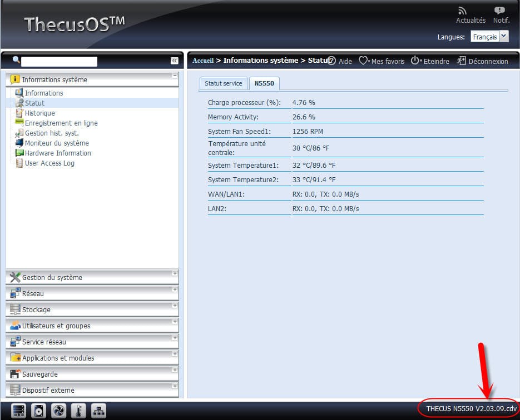Open temperature thermometer icon in bottom bar
This screenshot has height=420, width=520.
click(x=78, y=411)
